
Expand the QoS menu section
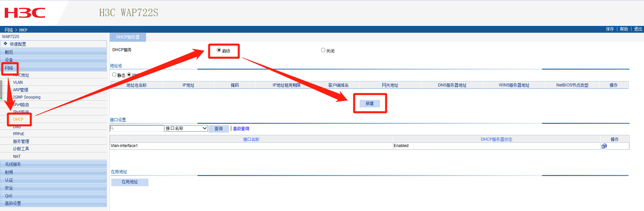53,196
